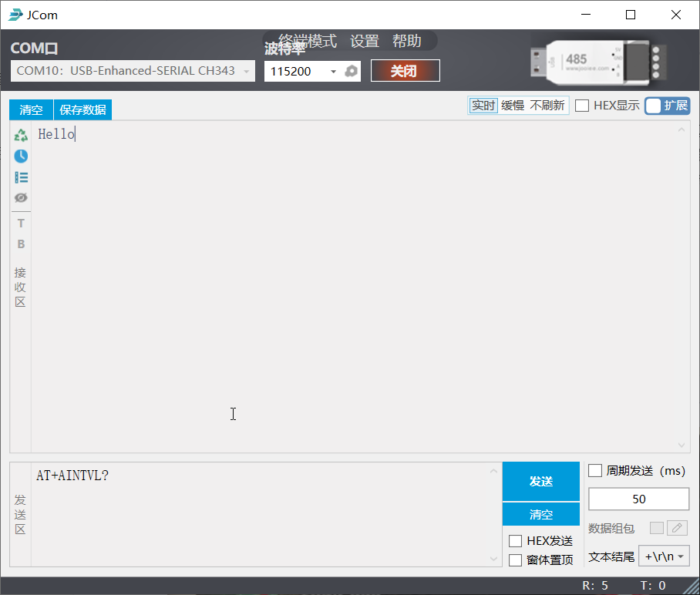This screenshot has width=700, height=595.
Task: Click the pencil edit icon for 数据组包
Action: tap(676, 528)
